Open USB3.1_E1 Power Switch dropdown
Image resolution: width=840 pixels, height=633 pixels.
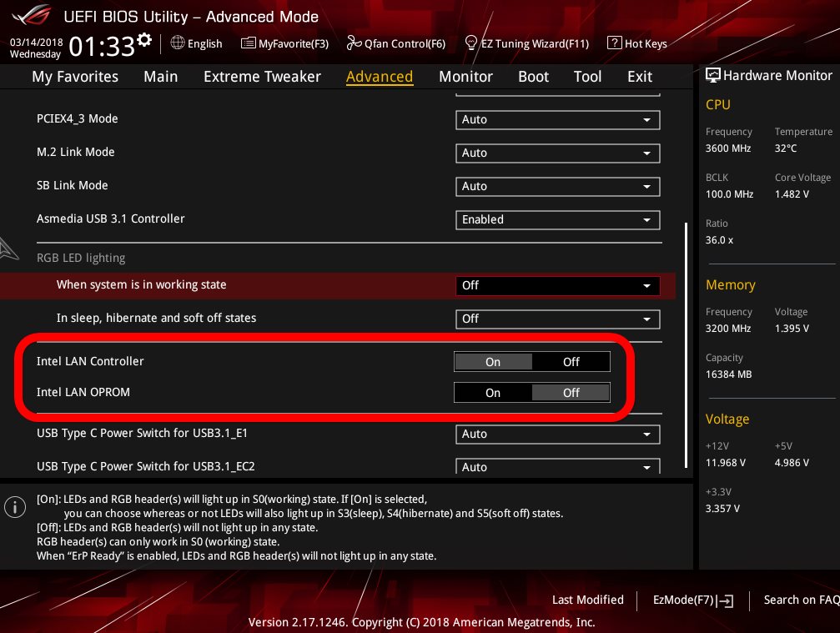558,435
